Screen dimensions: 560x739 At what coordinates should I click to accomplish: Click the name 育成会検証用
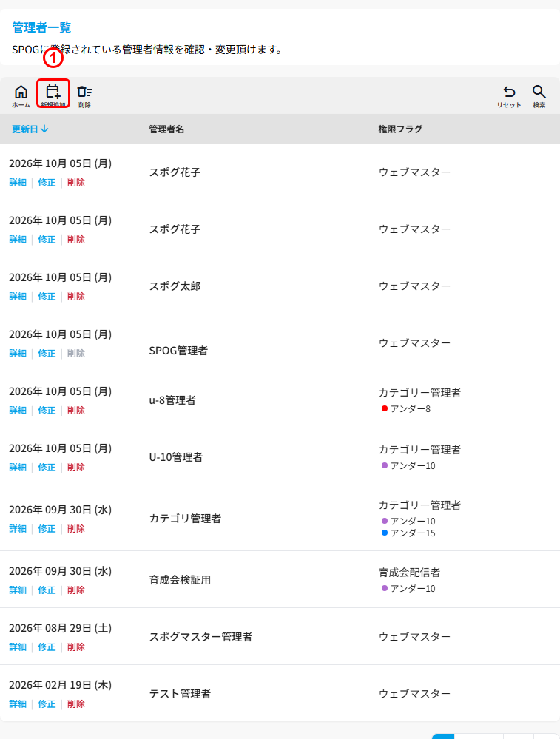180,580
